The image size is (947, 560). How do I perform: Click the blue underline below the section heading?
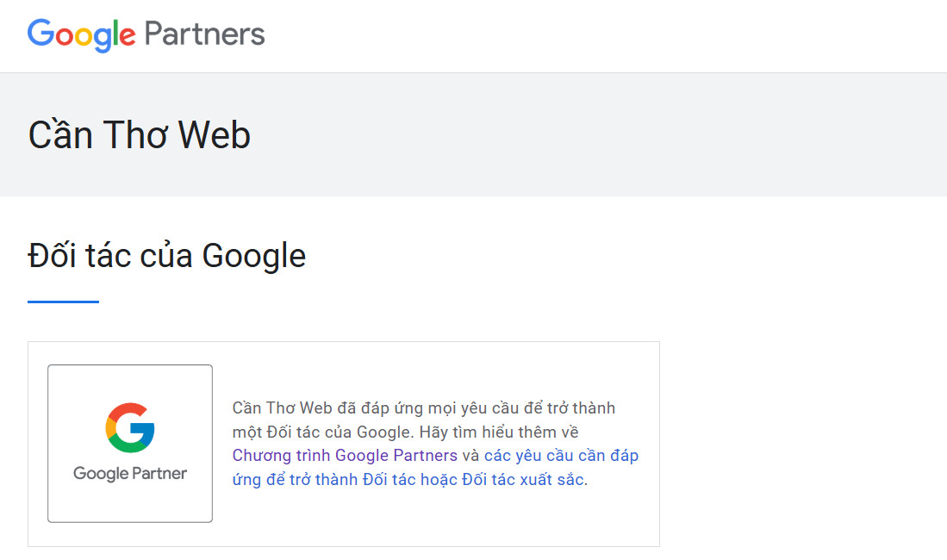point(63,302)
